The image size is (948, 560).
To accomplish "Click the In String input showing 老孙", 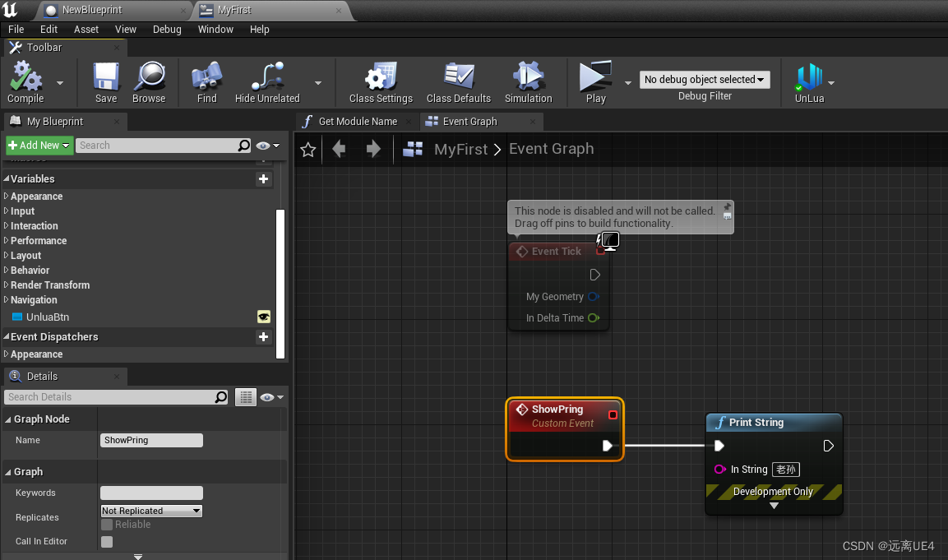I will coord(785,469).
